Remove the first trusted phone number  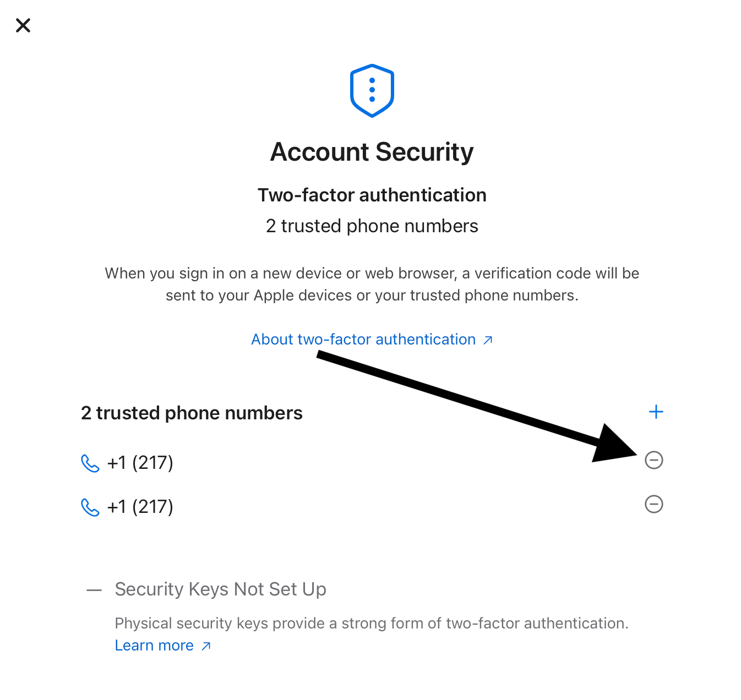tap(654, 460)
